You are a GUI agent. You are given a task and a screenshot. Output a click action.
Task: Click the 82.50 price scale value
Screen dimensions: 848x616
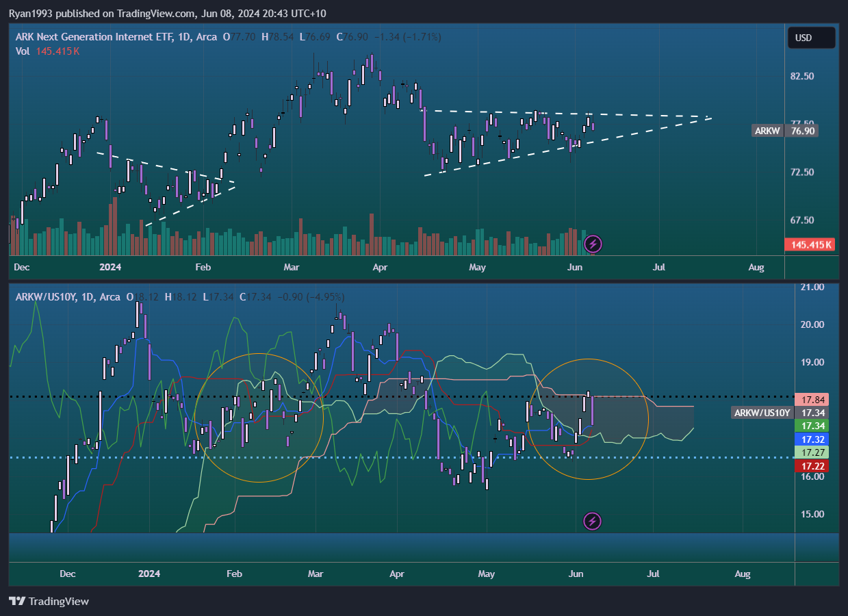click(802, 76)
